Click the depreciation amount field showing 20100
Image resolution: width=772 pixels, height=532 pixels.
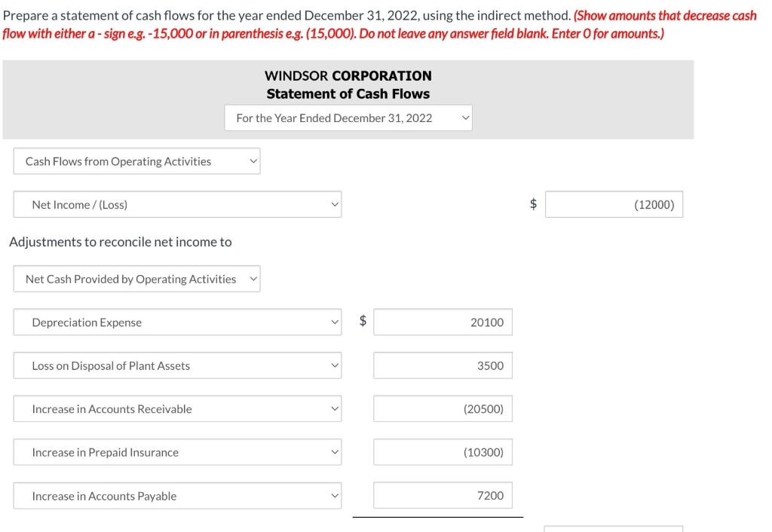pos(443,322)
